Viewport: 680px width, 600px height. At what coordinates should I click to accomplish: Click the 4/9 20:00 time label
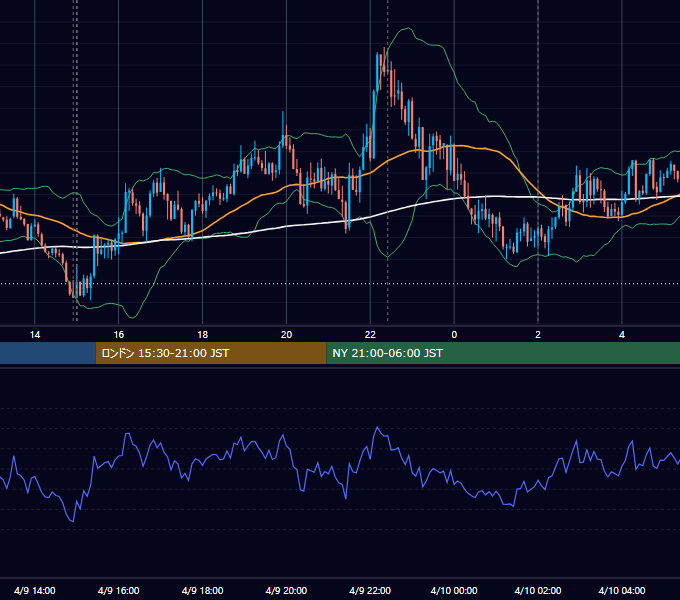point(286,590)
